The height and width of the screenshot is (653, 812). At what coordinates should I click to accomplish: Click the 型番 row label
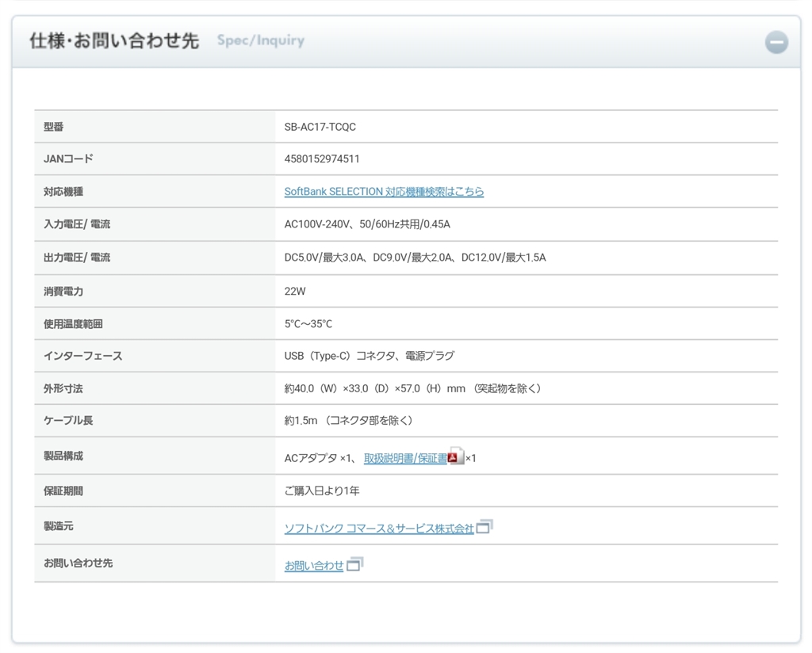pos(53,127)
